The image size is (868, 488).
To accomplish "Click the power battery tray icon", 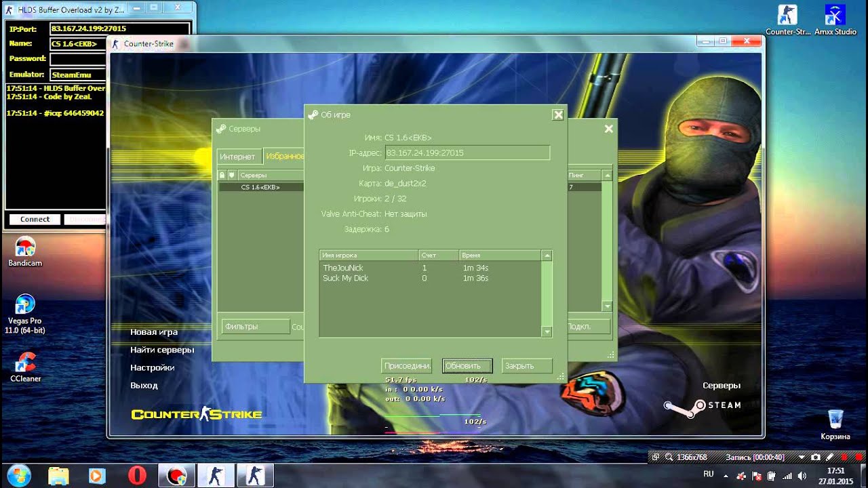I will tap(772, 475).
